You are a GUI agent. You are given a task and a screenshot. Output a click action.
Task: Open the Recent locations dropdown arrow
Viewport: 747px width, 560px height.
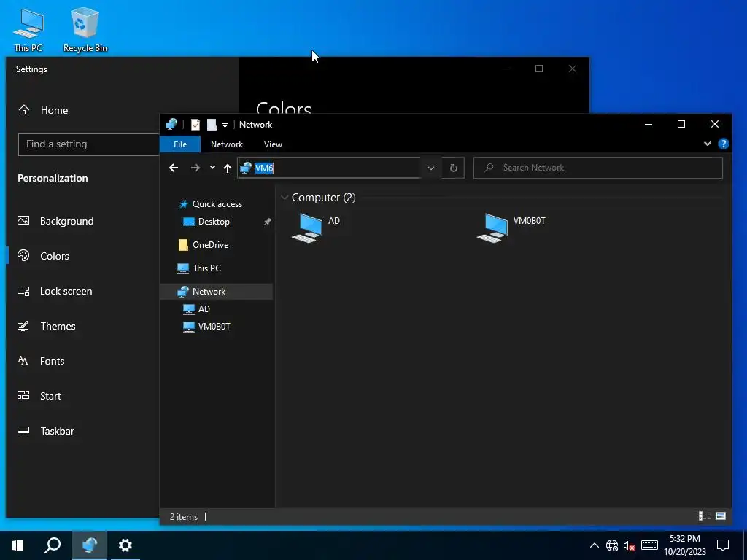(x=212, y=168)
